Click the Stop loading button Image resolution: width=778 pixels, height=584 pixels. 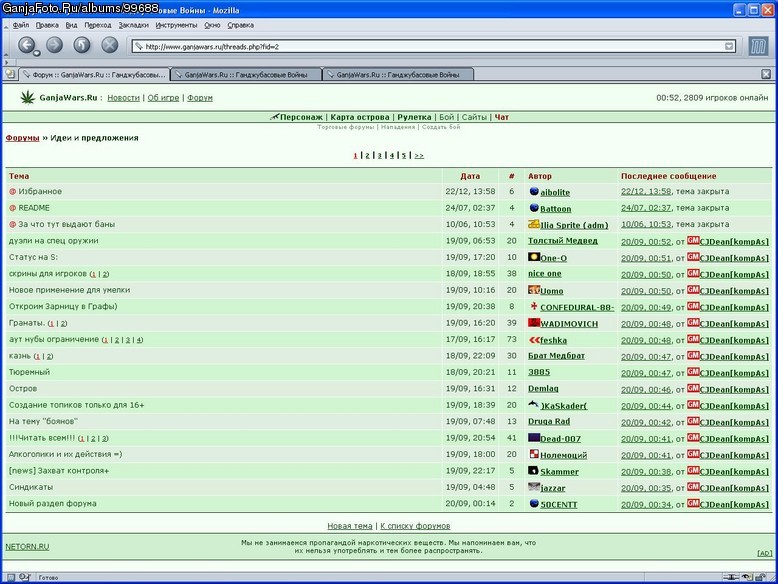point(110,45)
